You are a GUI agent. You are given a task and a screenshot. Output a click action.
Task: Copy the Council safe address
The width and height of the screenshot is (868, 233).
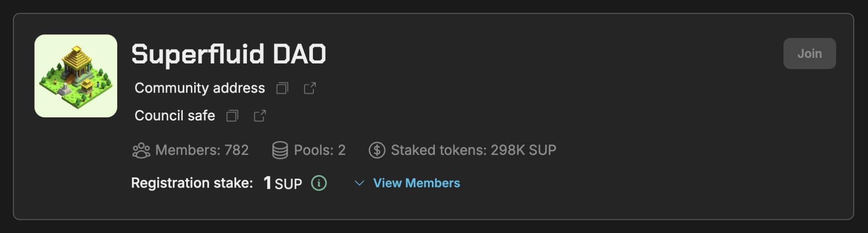pyautogui.click(x=232, y=116)
